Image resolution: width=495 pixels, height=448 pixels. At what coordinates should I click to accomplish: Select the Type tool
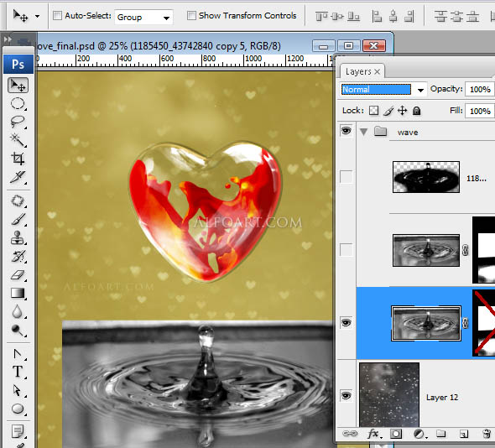coord(18,372)
